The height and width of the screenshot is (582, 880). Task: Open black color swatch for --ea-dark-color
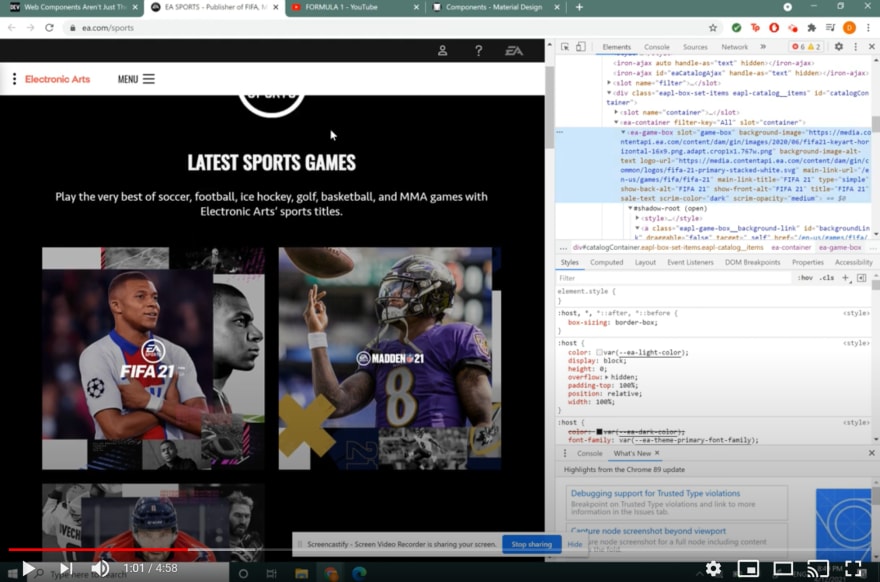599,432
